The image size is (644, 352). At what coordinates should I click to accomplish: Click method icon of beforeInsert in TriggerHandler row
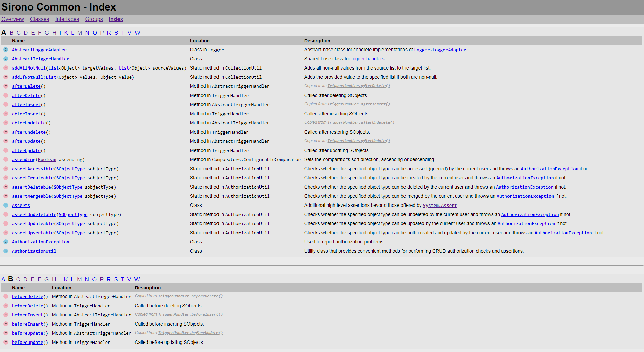(x=6, y=324)
